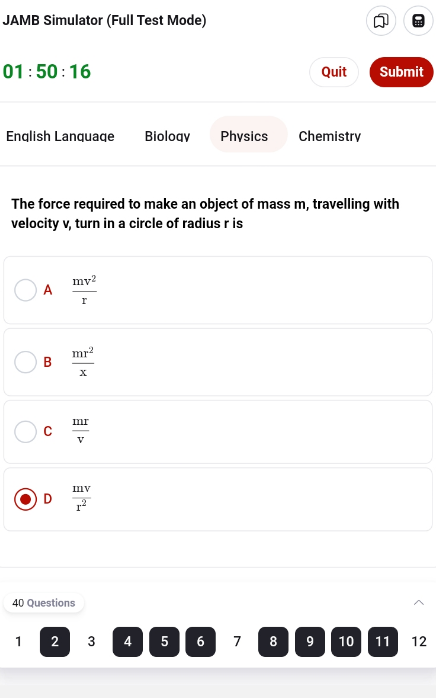Open the Biology subject tab
Image resolution: width=436 pixels, height=698 pixels.
pyautogui.click(x=167, y=136)
